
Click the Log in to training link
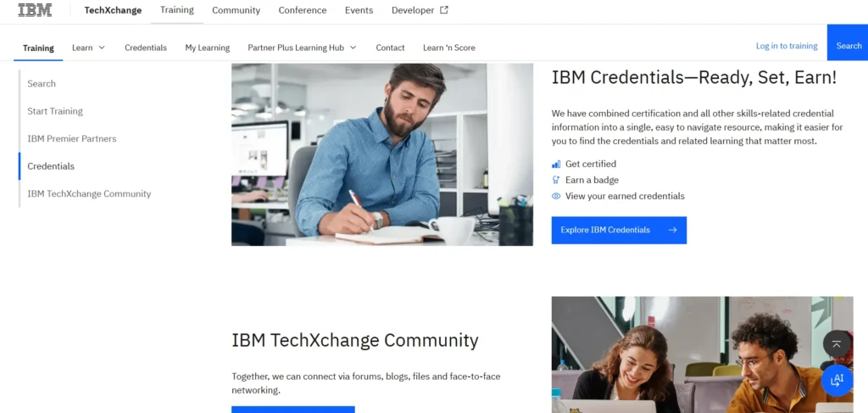pyautogui.click(x=787, y=46)
